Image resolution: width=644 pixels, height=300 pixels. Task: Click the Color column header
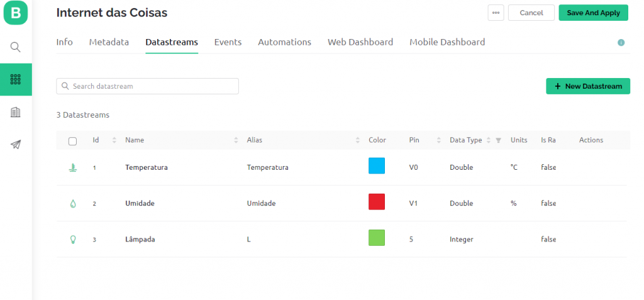377,140
